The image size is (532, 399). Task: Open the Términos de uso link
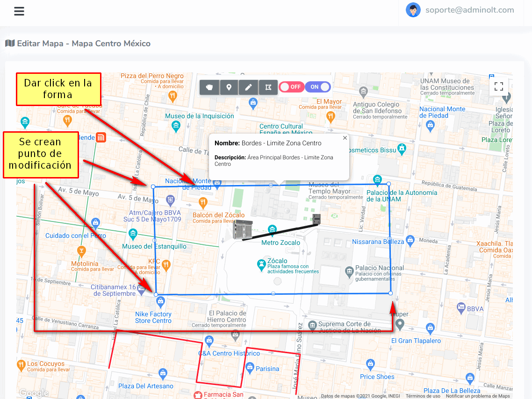tap(423, 396)
